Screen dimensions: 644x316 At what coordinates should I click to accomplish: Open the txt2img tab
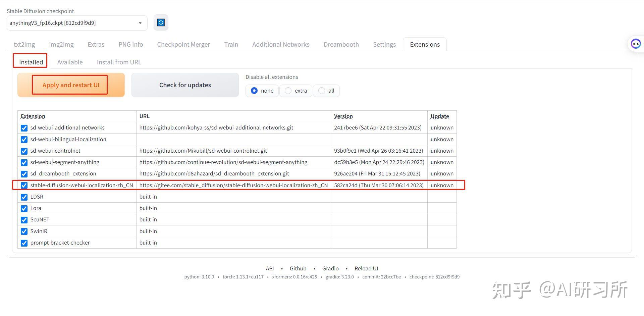[24, 44]
